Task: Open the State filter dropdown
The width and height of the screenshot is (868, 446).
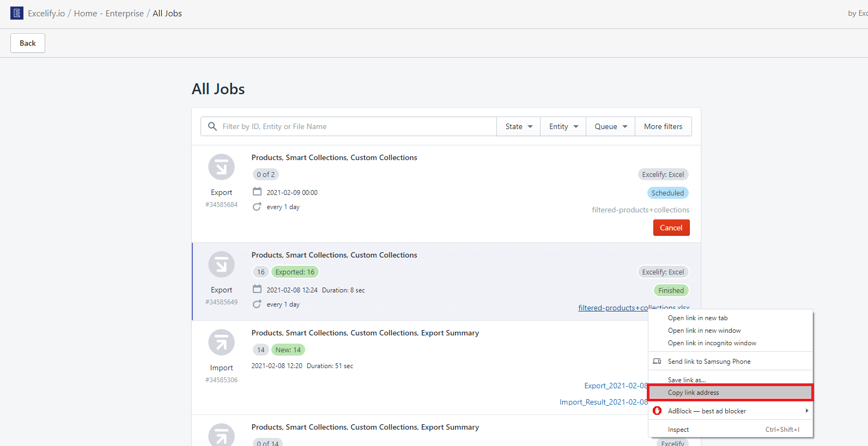Action: [x=518, y=126]
